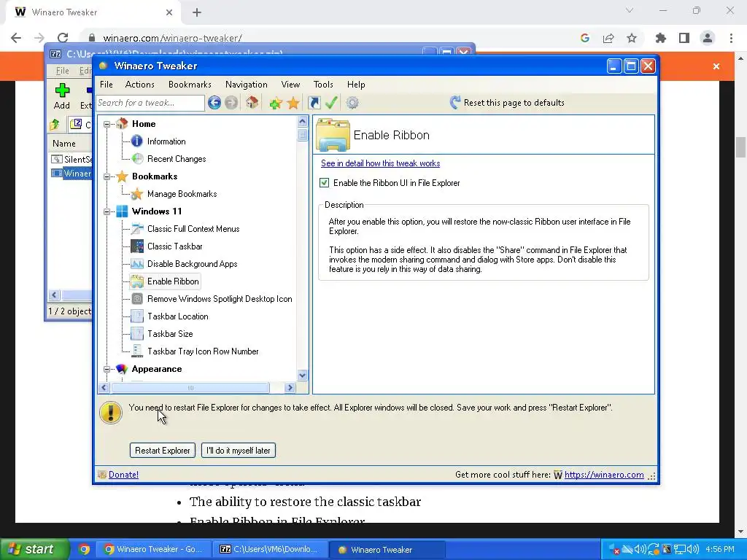This screenshot has height=560, width=747.
Task: Open the Help menu
Action: (356, 85)
